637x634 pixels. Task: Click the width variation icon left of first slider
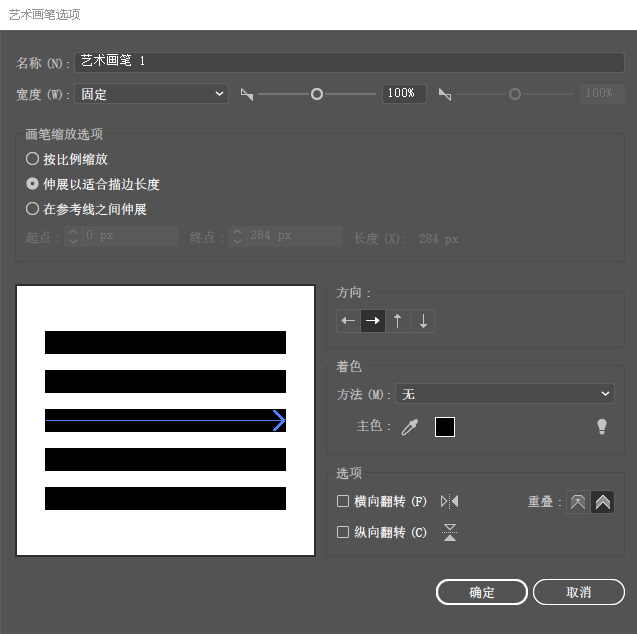[x=247, y=94]
